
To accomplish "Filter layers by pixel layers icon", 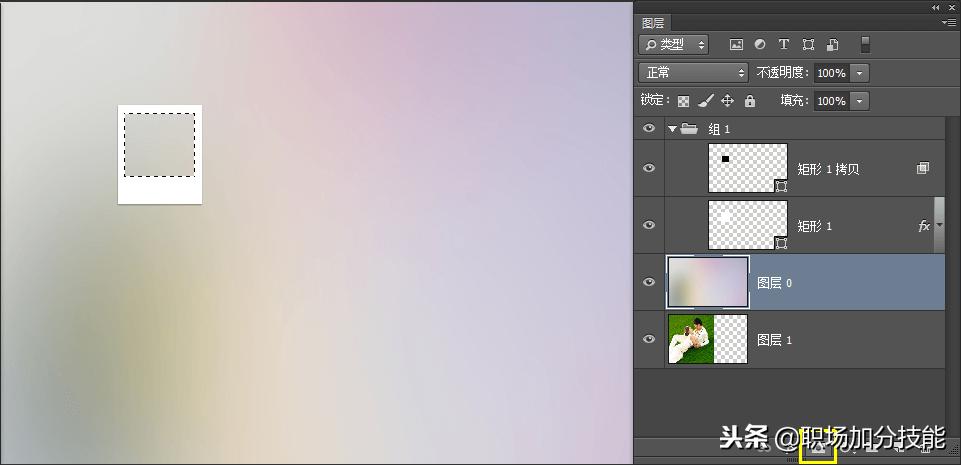I will (x=736, y=45).
